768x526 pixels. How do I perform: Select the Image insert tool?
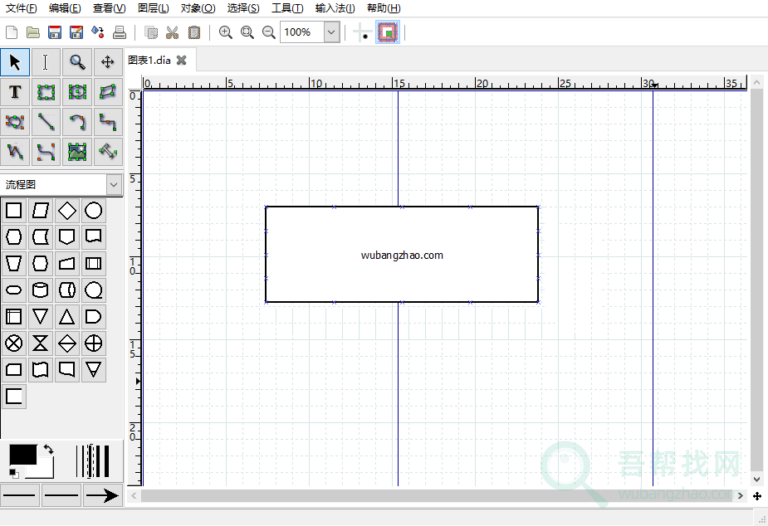coord(77,152)
